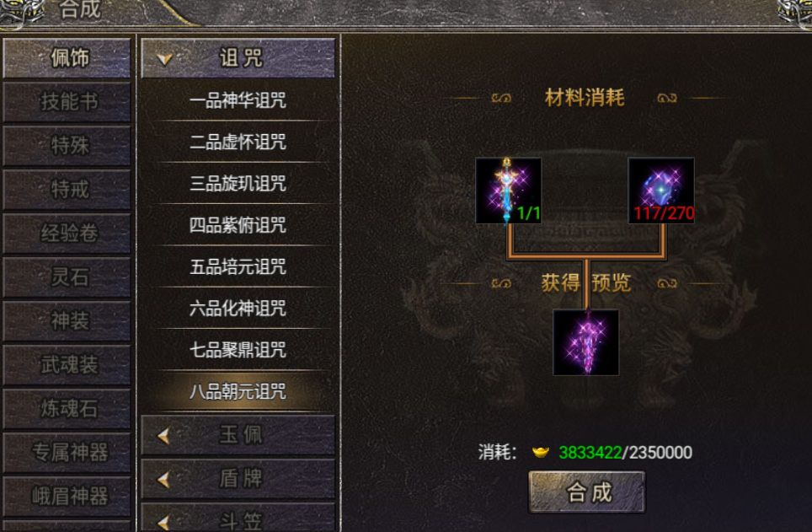
Task: Select 一品神华诅咒 from the list
Action: [238, 100]
